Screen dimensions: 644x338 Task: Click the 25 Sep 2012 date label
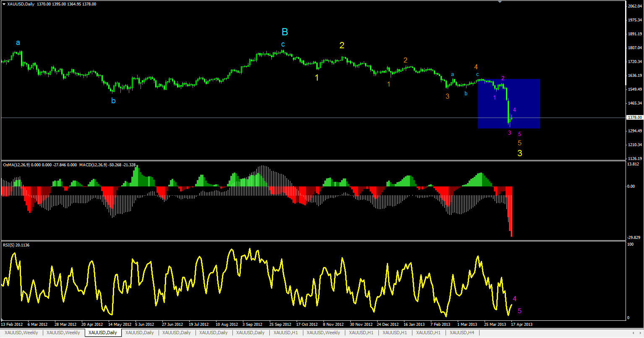point(280,325)
